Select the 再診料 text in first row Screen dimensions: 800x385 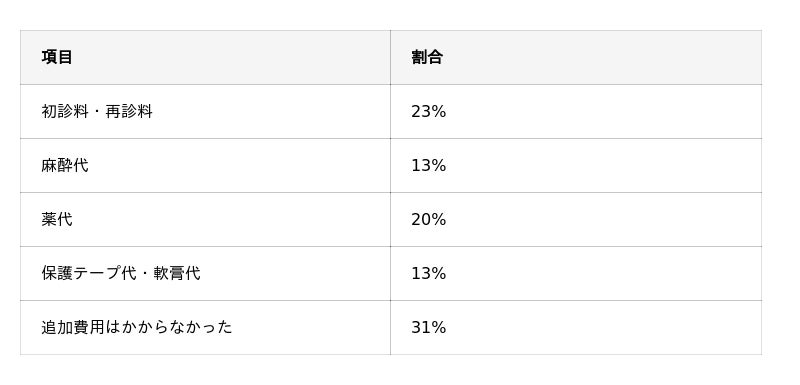(x=129, y=111)
